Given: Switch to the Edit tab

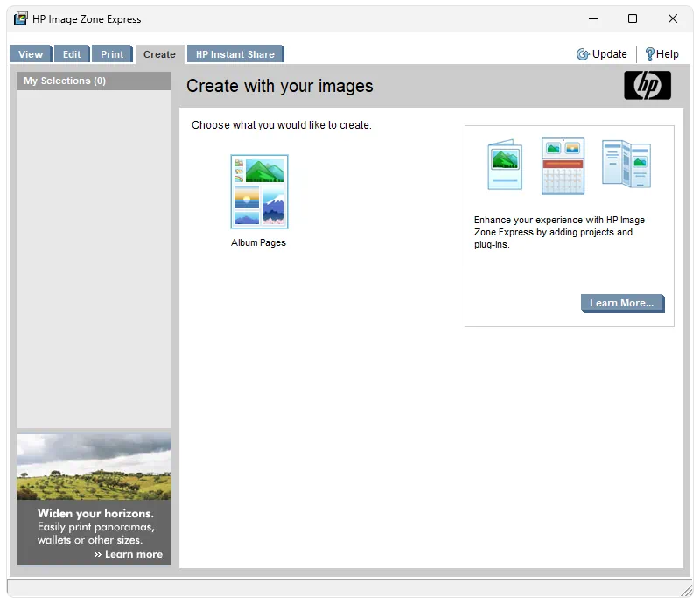Looking at the screenshot, I should tap(72, 54).
